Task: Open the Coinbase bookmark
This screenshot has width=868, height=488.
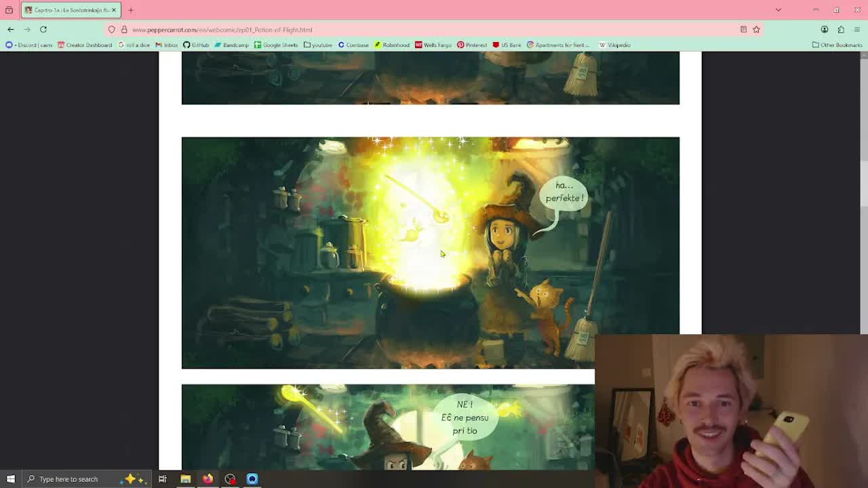Action: pos(353,45)
